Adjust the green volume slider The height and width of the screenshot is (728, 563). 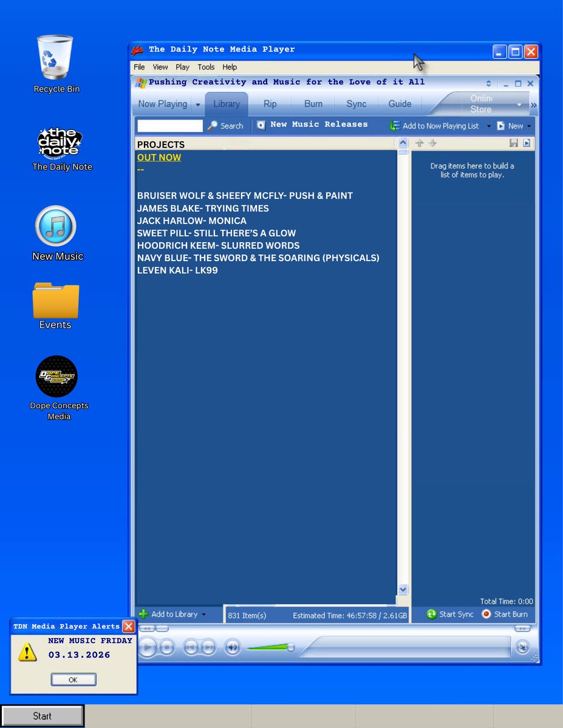270,647
